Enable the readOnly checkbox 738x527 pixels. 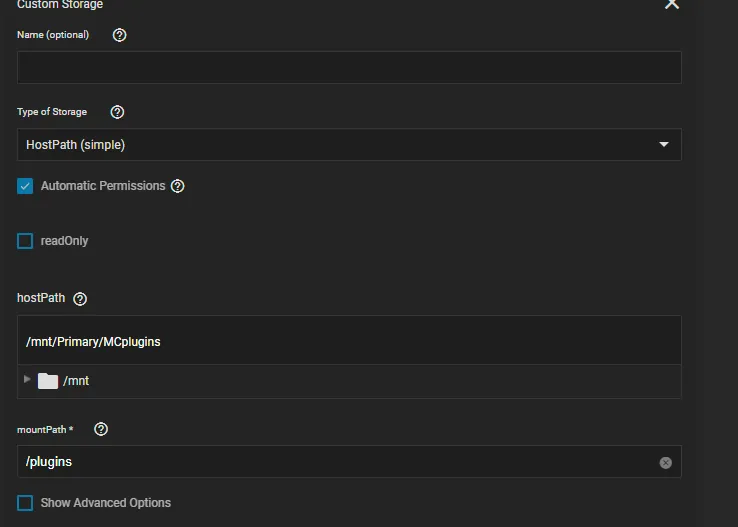coord(25,241)
